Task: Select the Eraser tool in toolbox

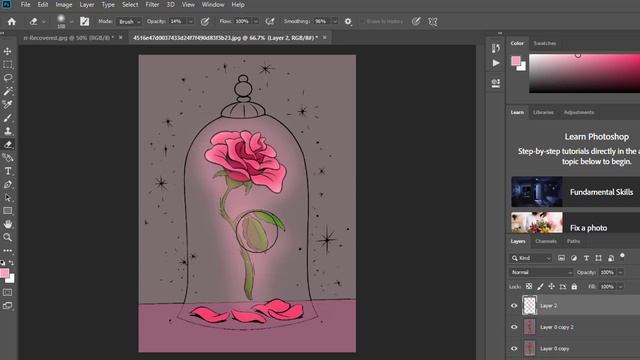Action: [x=7, y=144]
